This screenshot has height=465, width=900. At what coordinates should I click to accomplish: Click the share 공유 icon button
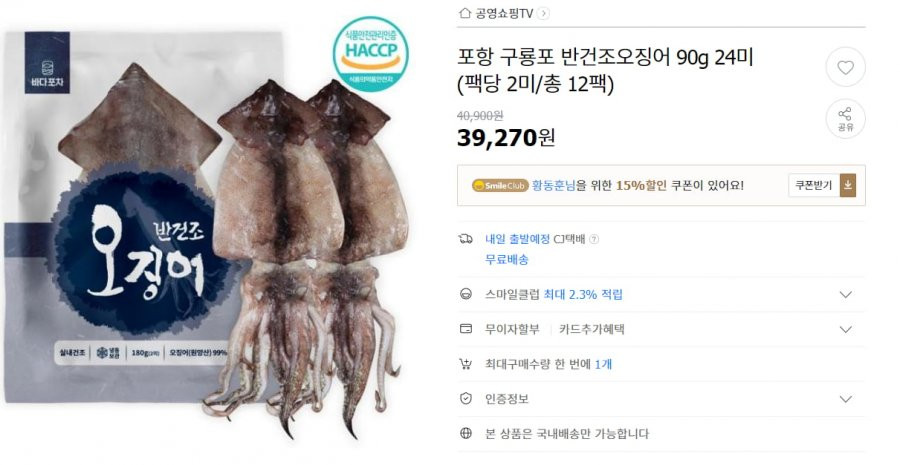pos(845,119)
